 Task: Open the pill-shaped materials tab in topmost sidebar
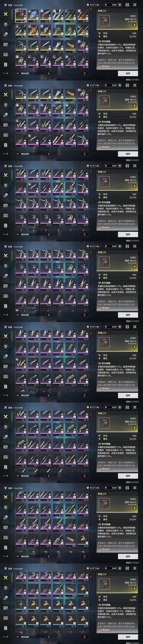click(5, 34)
